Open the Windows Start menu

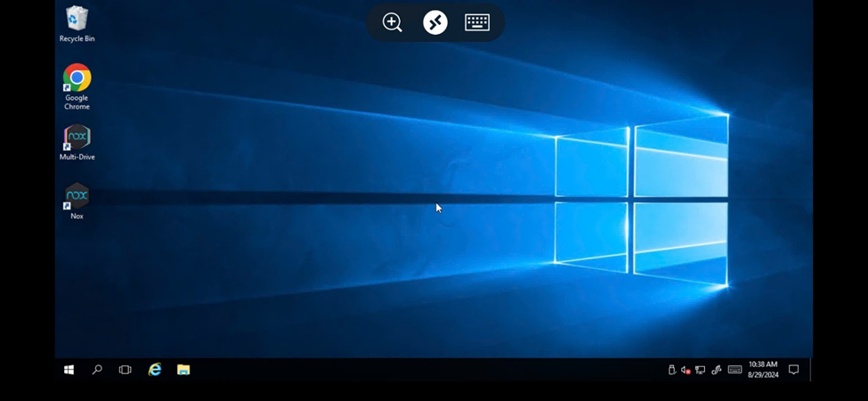point(69,370)
